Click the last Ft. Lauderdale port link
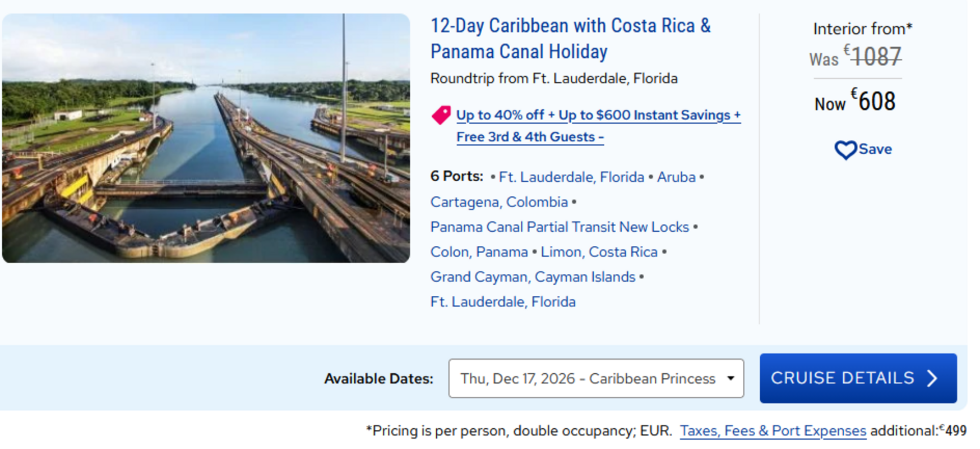The width and height of the screenshot is (980, 449). point(502,302)
